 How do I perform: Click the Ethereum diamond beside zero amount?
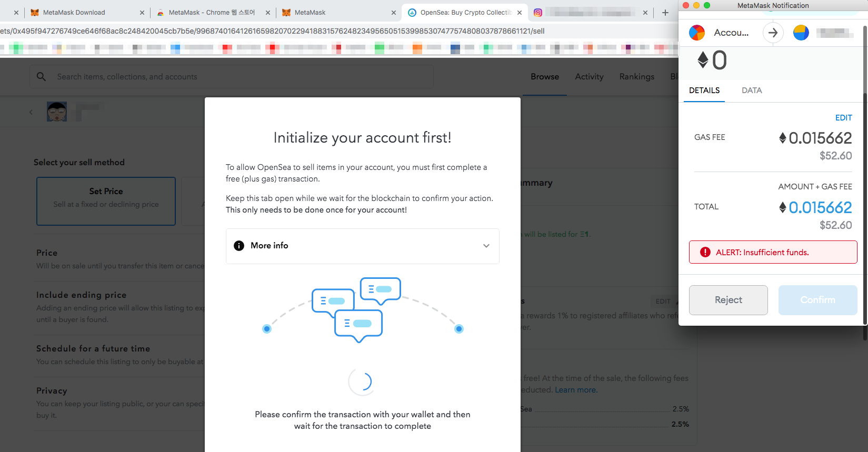(703, 59)
